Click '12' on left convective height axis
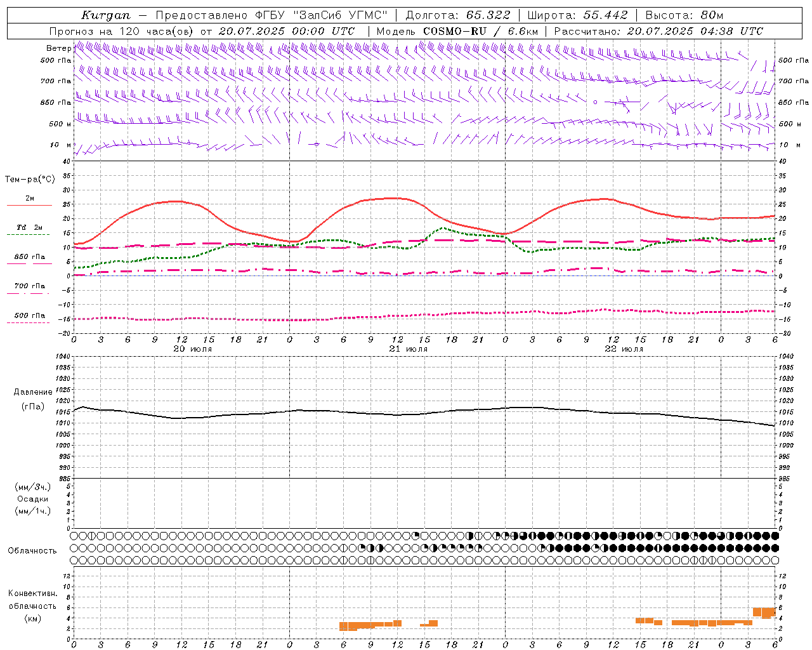The image size is (812, 650). [x=67, y=576]
